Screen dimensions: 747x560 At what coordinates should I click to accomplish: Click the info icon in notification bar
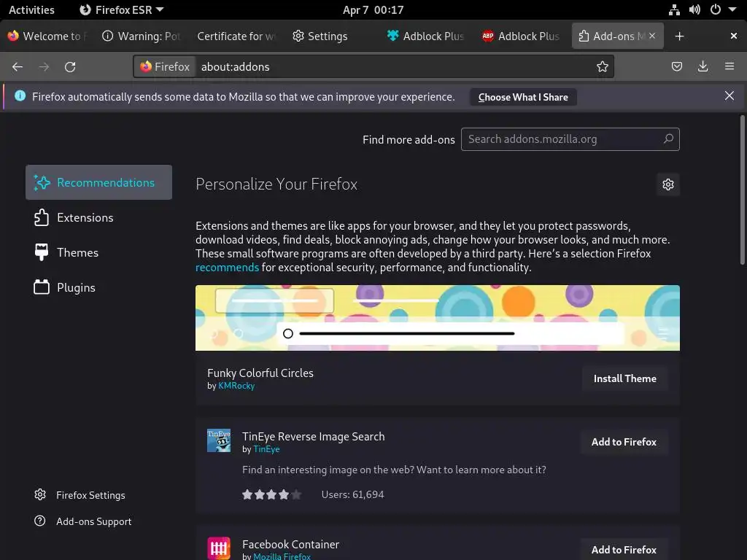click(x=20, y=96)
